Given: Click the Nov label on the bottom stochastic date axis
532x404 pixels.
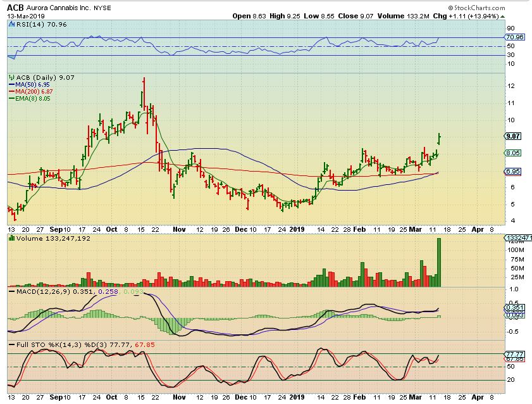Looking at the screenshot, I should [179, 397].
